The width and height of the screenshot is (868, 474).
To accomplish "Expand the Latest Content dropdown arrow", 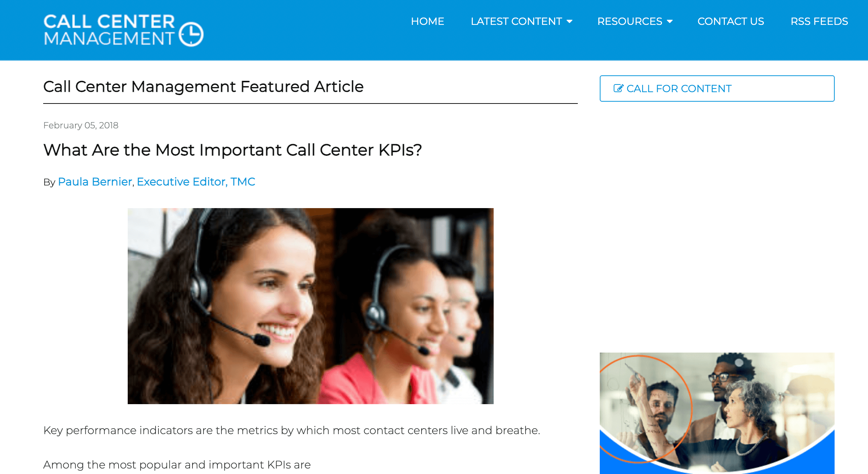I will pos(569,22).
